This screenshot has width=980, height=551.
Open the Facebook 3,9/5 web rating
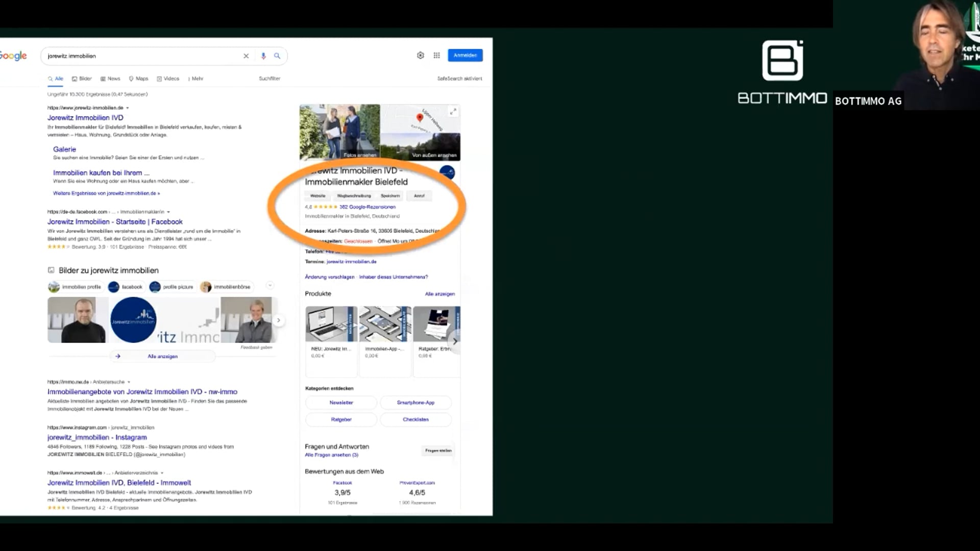(x=342, y=492)
